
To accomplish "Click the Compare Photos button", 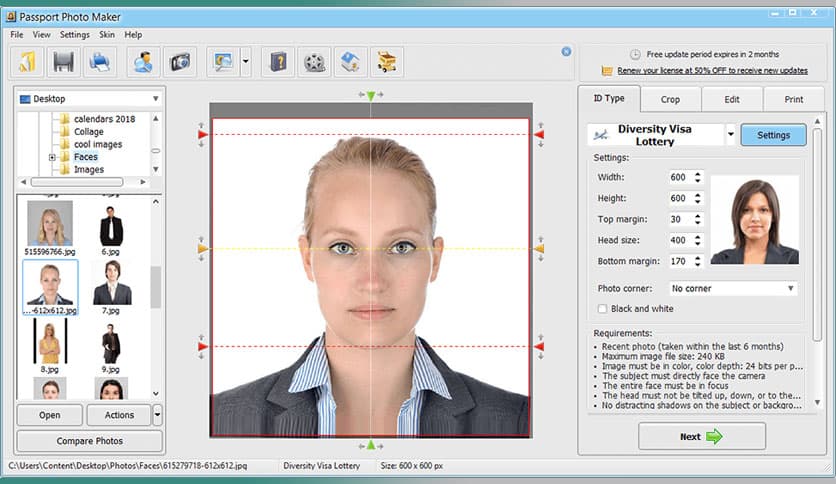I will [90, 441].
